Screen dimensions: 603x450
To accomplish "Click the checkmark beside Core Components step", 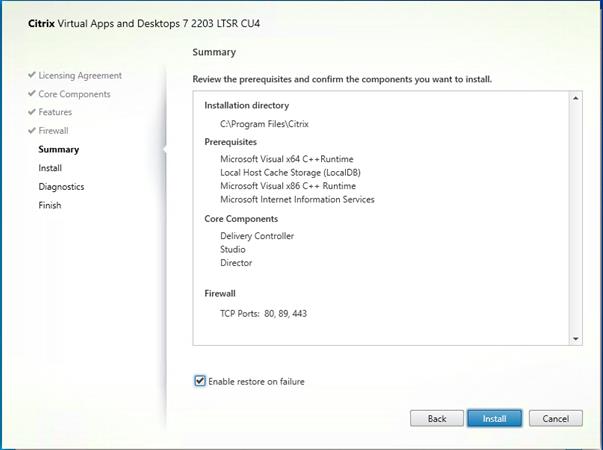I will [x=32, y=93].
